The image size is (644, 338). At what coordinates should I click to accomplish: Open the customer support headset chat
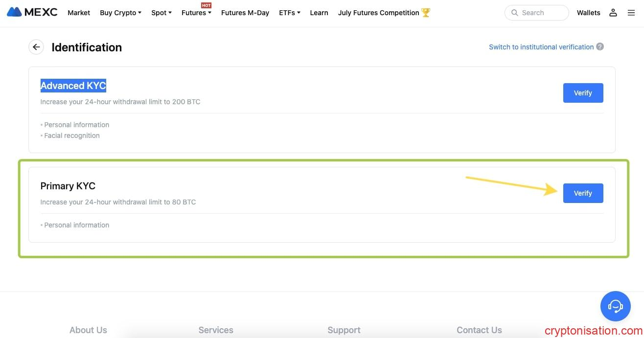pyautogui.click(x=615, y=306)
